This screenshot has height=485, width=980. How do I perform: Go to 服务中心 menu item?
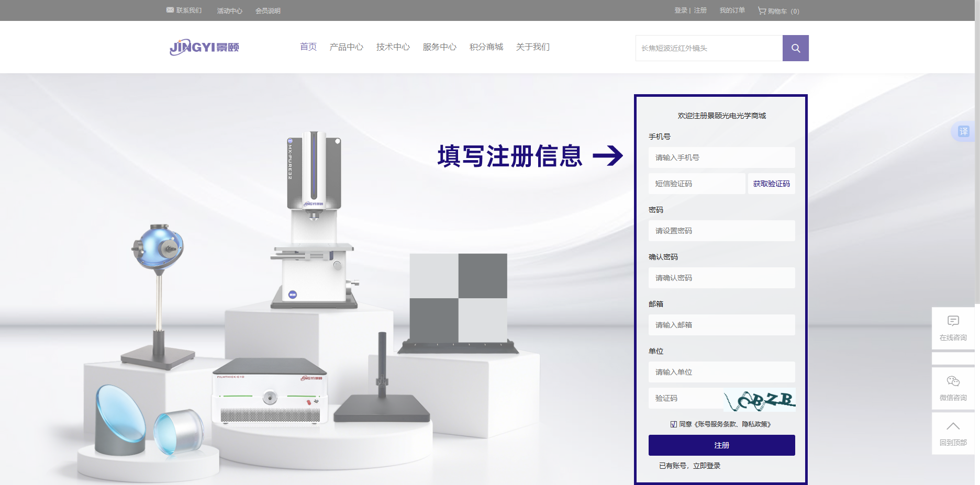tap(439, 47)
